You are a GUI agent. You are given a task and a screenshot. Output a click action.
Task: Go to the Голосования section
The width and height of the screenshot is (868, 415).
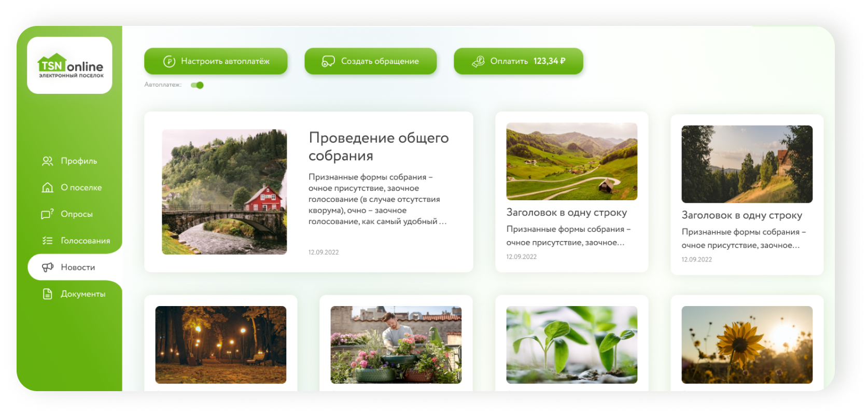click(85, 241)
